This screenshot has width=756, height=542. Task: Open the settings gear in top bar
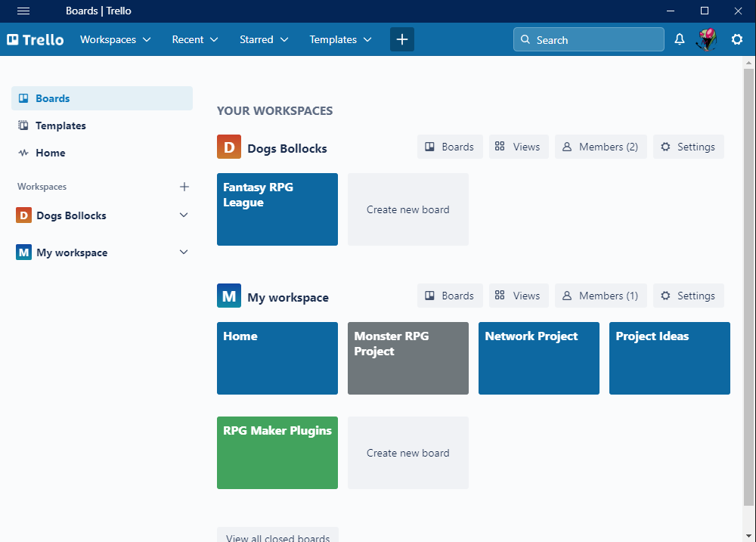pos(736,39)
